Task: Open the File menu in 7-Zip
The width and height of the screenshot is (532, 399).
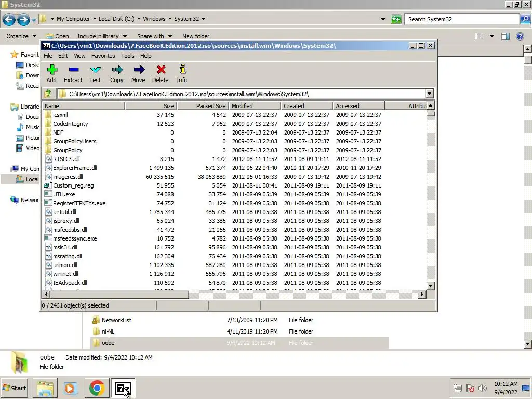Action: coord(48,56)
